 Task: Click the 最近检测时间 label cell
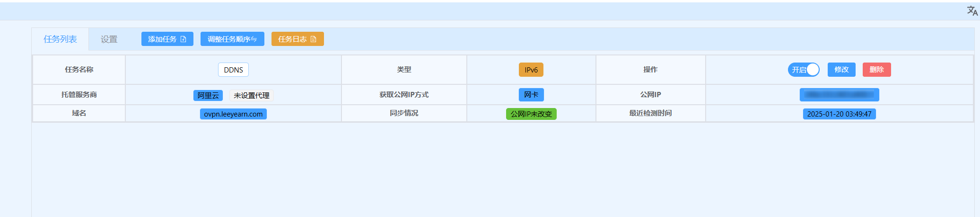(x=650, y=113)
